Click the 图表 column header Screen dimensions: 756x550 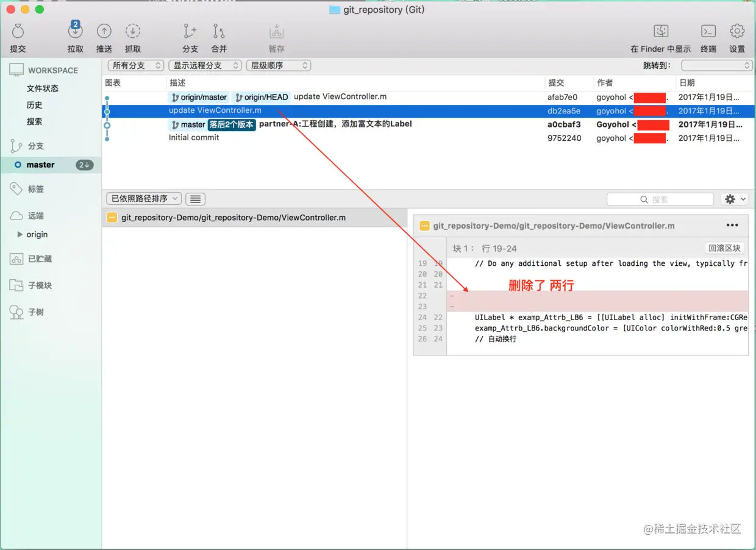point(113,83)
